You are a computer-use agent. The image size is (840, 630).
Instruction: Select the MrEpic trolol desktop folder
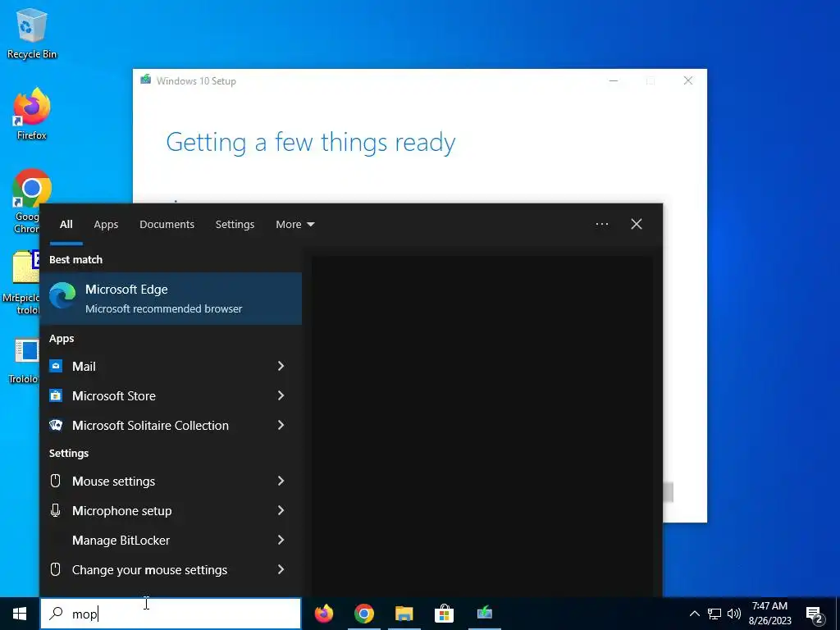click(21, 282)
